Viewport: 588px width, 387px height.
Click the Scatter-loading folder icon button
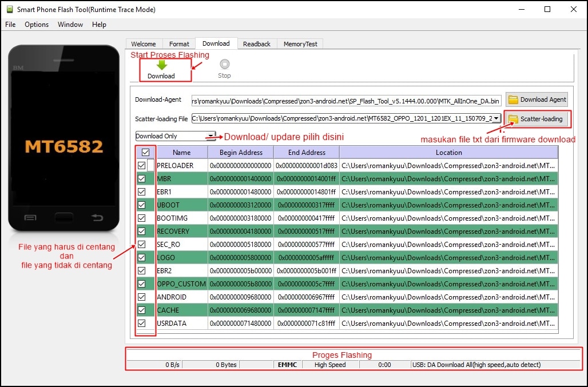pos(536,119)
